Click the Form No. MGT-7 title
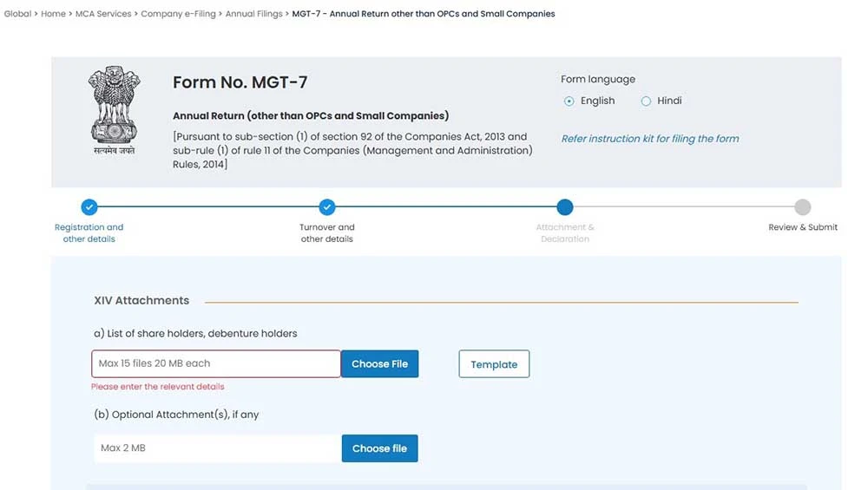Viewport: 868px width, 490px height. [x=240, y=82]
